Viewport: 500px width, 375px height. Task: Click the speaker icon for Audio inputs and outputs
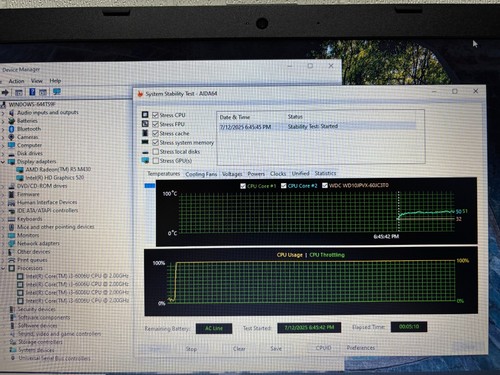tap(12, 113)
